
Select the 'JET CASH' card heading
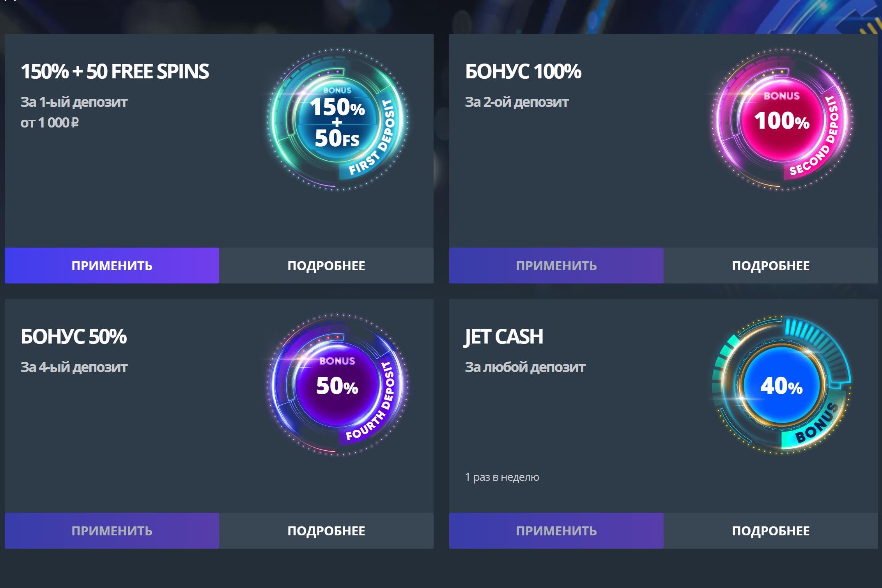[x=504, y=337]
